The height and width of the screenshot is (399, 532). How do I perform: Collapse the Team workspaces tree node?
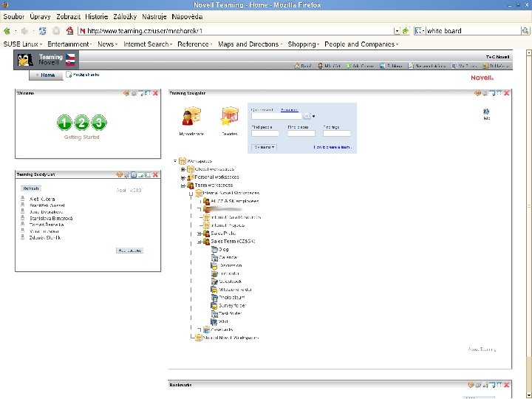(183, 185)
